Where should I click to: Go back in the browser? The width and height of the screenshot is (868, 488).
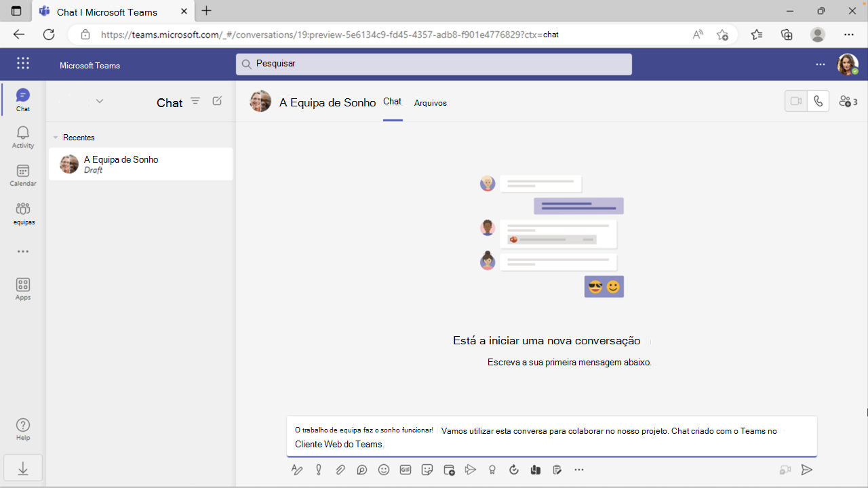tap(19, 35)
